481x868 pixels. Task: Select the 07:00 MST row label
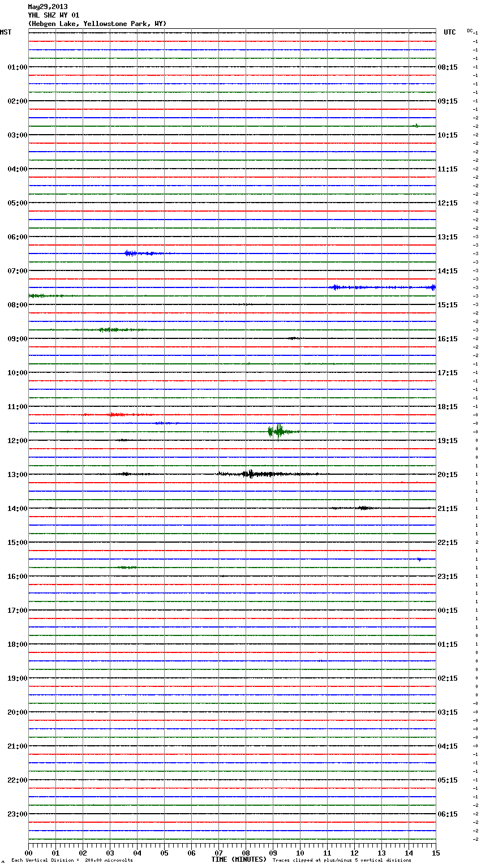18,271
